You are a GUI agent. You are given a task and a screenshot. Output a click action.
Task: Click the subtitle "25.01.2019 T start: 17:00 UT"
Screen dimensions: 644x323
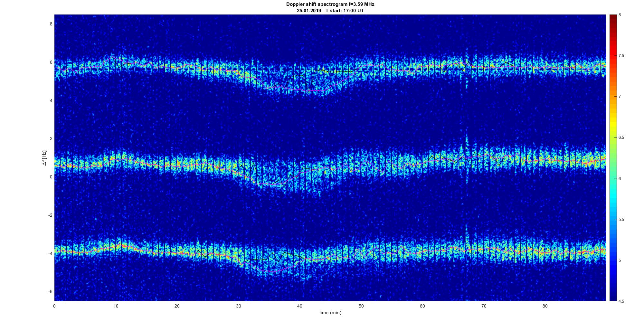330,11
